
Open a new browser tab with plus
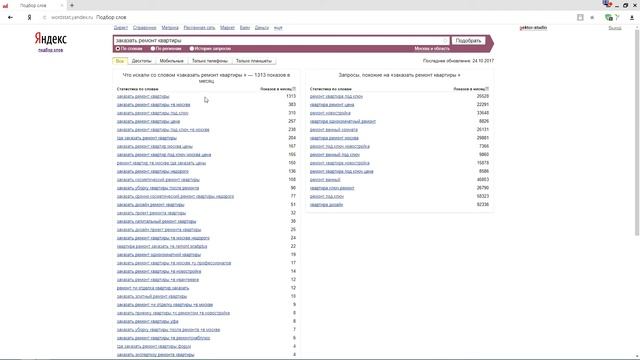(72, 5)
